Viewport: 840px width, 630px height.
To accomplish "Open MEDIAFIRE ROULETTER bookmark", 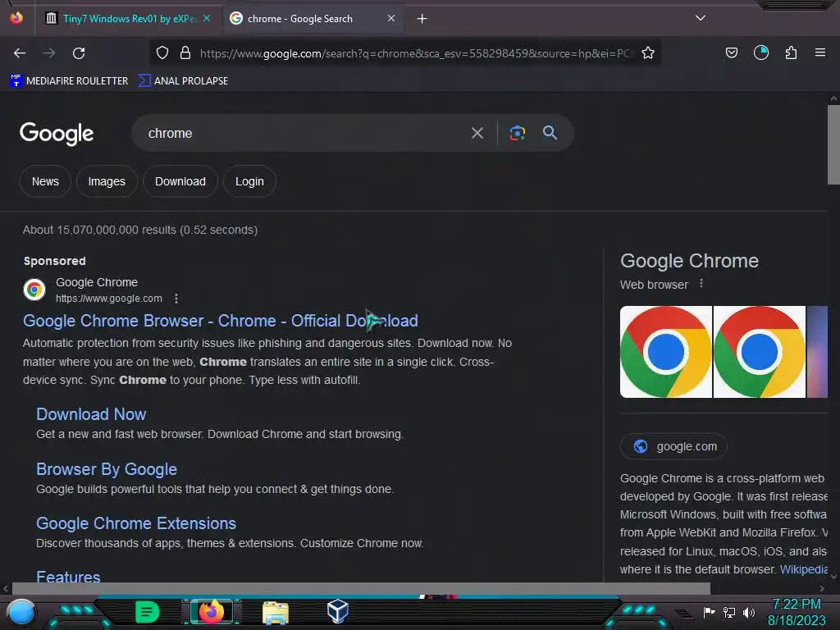I will pos(69,81).
